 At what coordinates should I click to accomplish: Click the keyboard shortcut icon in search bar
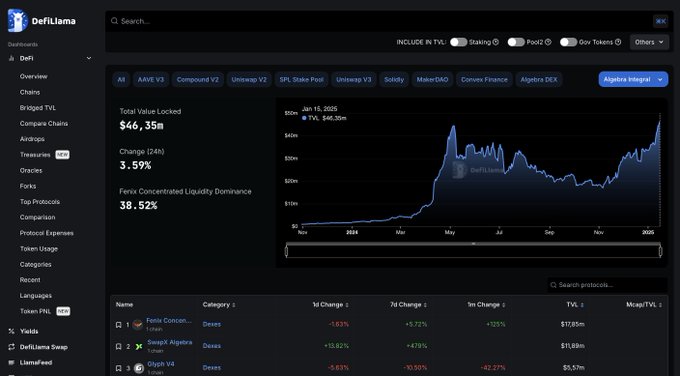pyautogui.click(x=660, y=21)
